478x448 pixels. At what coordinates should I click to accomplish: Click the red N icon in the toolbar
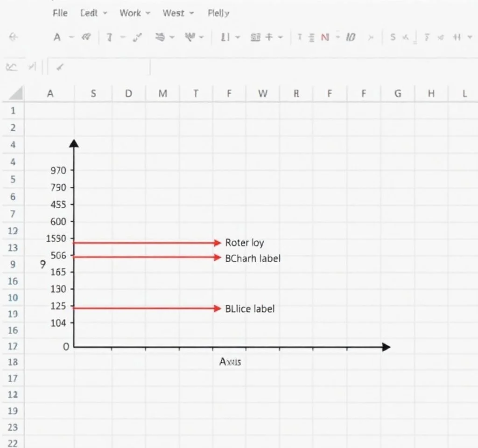coord(325,37)
